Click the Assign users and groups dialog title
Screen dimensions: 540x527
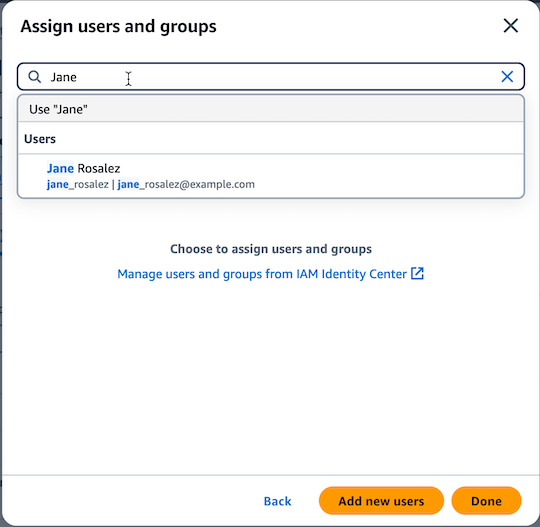coord(118,27)
